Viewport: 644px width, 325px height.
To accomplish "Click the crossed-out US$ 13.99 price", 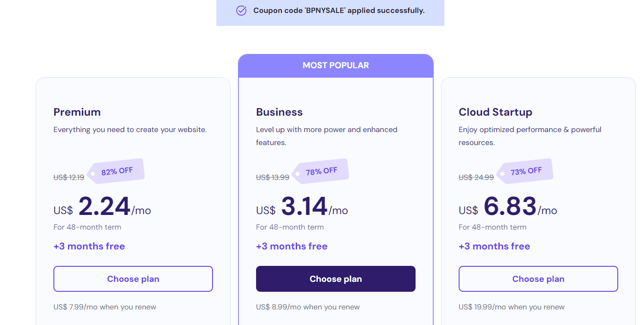I will coord(272,177).
